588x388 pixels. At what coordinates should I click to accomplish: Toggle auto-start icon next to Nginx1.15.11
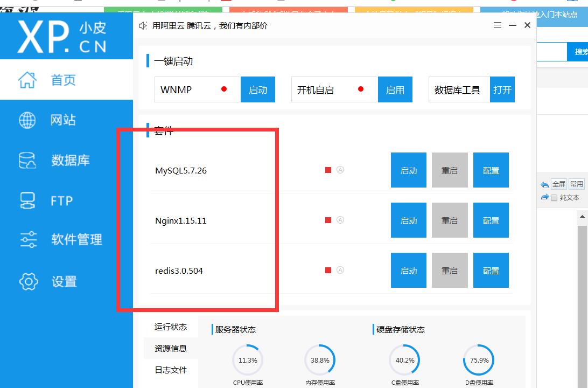[340, 220]
